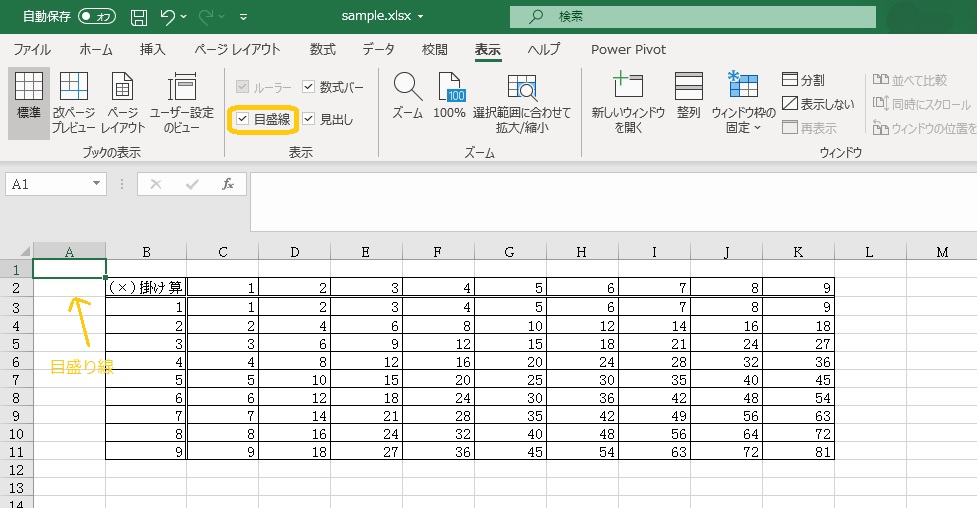Click in the 検索 search box

[x=692, y=17]
